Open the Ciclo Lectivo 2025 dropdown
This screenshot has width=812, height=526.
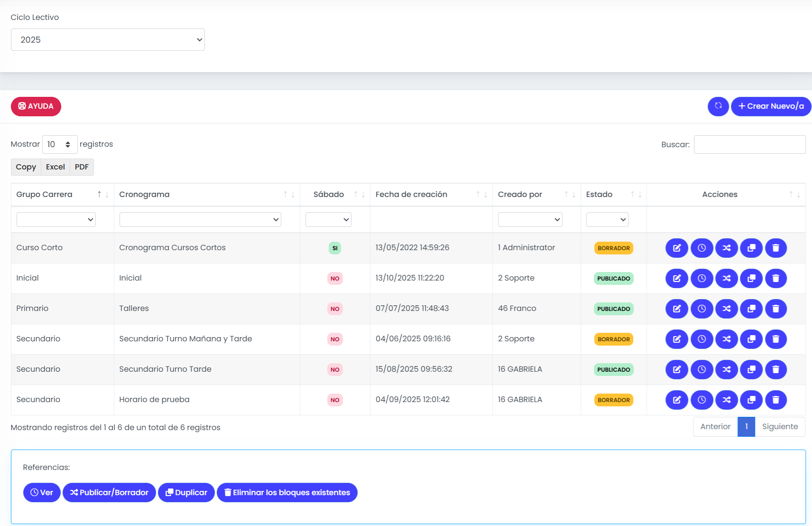(x=108, y=40)
